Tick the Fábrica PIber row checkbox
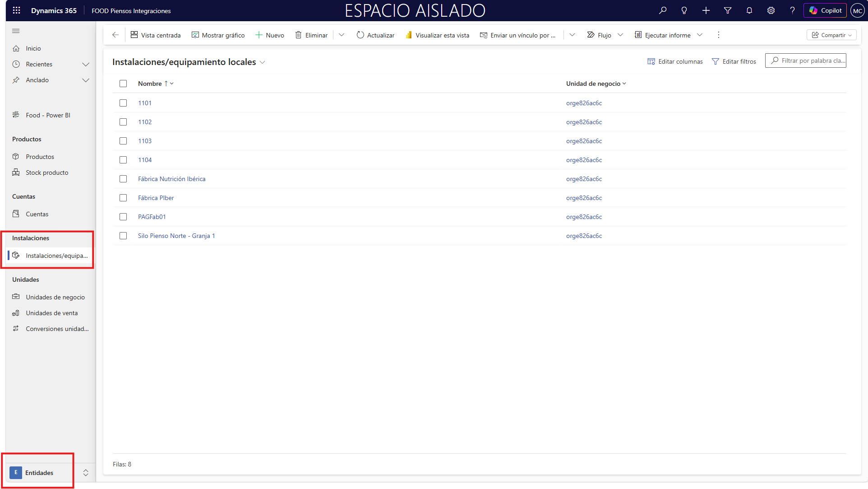The height and width of the screenshot is (489, 868). point(123,198)
